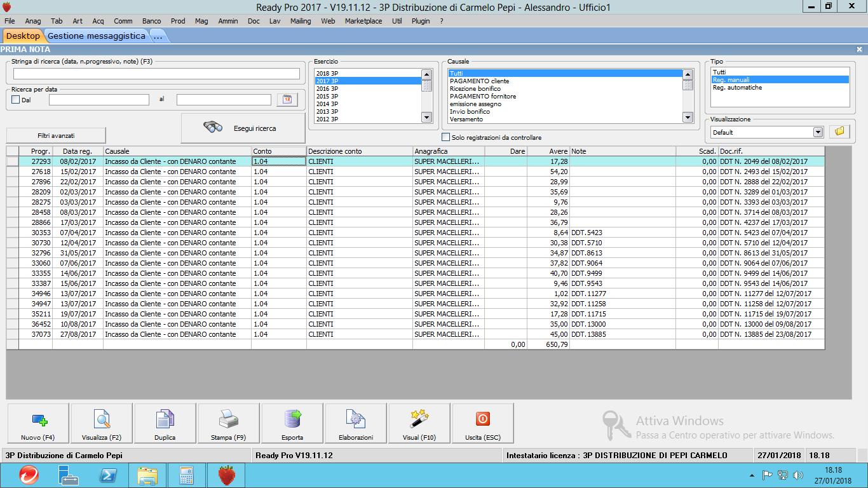Screen dimensions: 868x488
Task: Open the Plugin menu
Action: (421, 21)
